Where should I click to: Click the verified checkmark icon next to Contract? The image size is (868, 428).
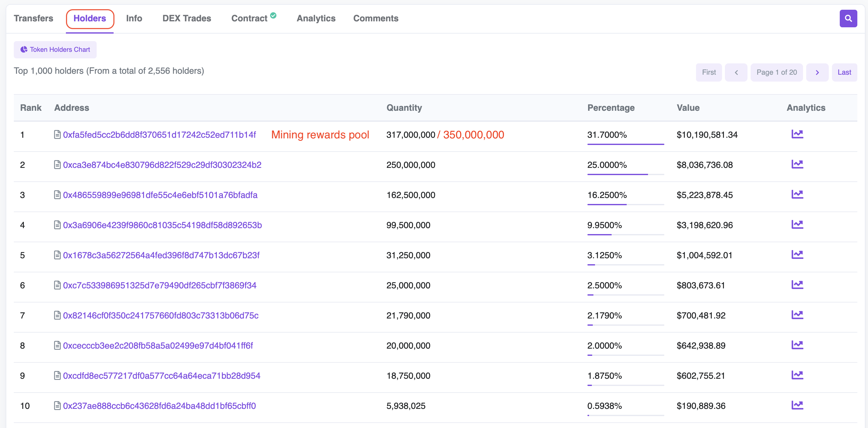(x=273, y=15)
